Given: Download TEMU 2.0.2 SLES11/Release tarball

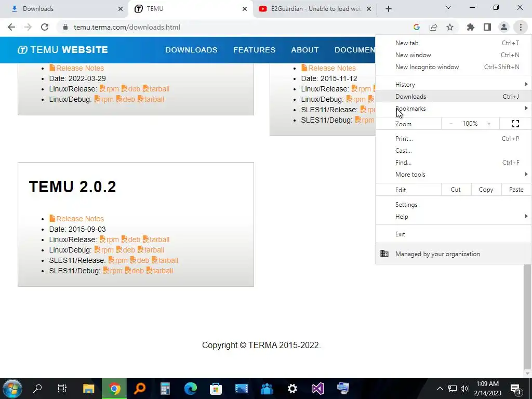Looking at the screenshot, I should (x=165, y=261).
